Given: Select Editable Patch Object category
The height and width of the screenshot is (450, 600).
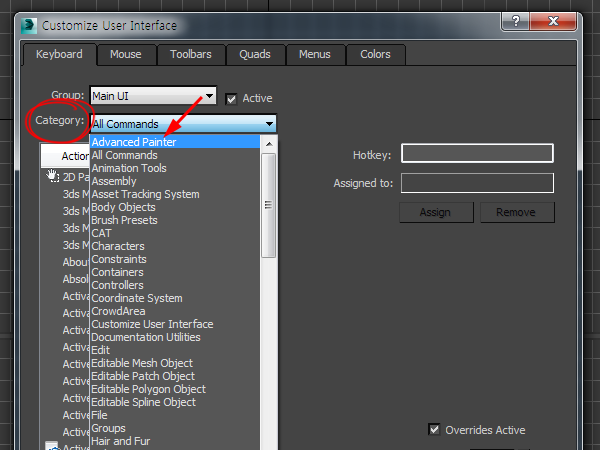Looking at the screenshot, I should (x=175, y=376).
